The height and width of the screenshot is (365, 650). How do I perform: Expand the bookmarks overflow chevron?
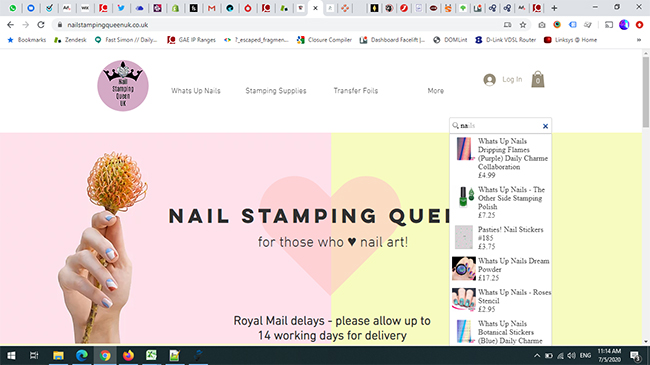639,40
